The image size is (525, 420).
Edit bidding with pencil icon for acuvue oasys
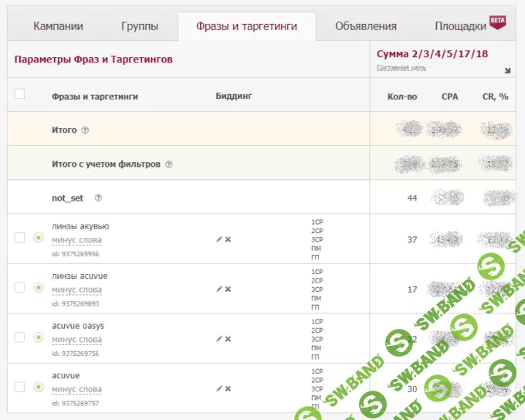219,338
